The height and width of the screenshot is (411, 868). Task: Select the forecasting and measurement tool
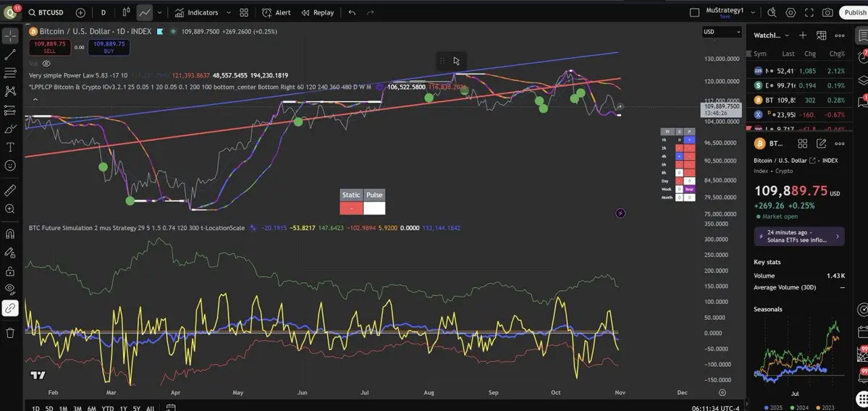tap(10, 110)
